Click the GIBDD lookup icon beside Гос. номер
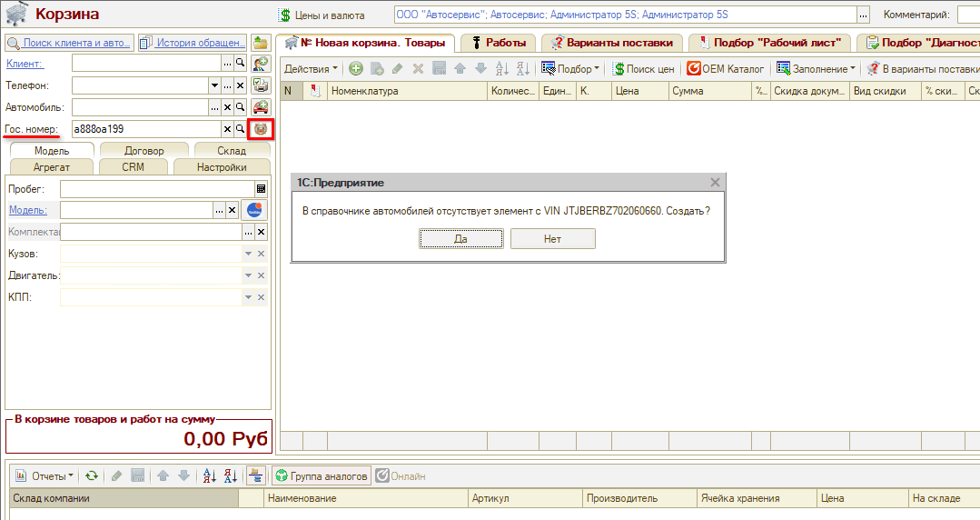Viewport: 980px width, 520px height. point(261,129)
